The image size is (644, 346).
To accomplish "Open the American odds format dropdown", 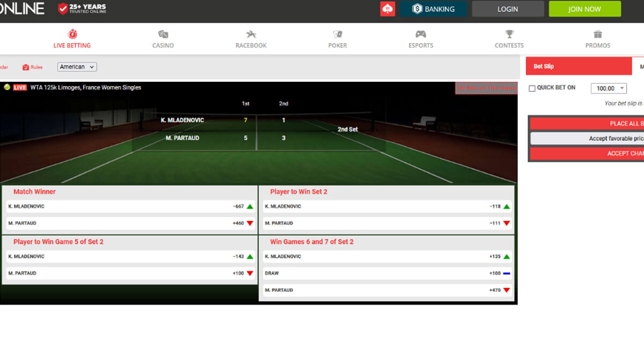I will point(76,67).
